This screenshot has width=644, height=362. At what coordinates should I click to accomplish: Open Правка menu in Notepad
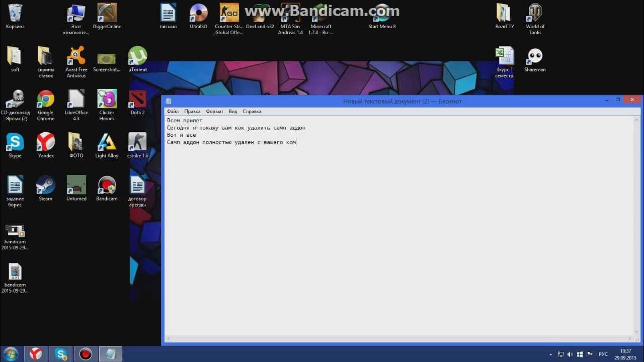192,112
